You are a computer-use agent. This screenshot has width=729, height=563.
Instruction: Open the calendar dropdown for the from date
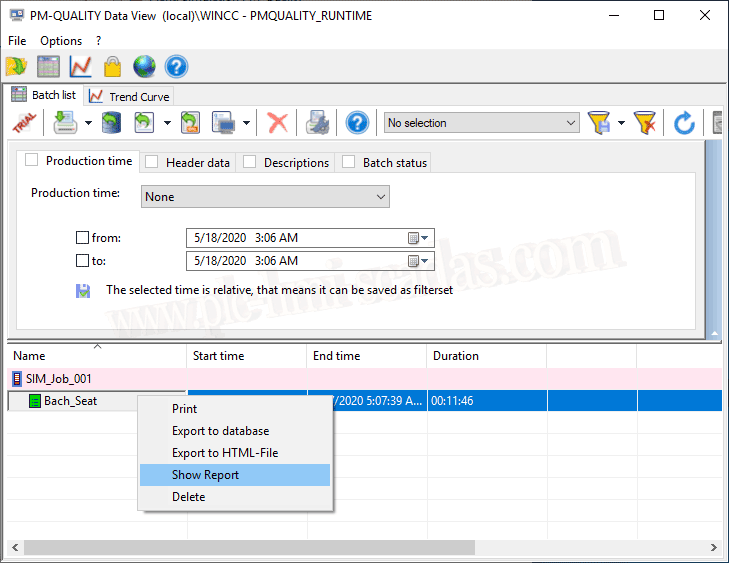click(x=418, y=238)
